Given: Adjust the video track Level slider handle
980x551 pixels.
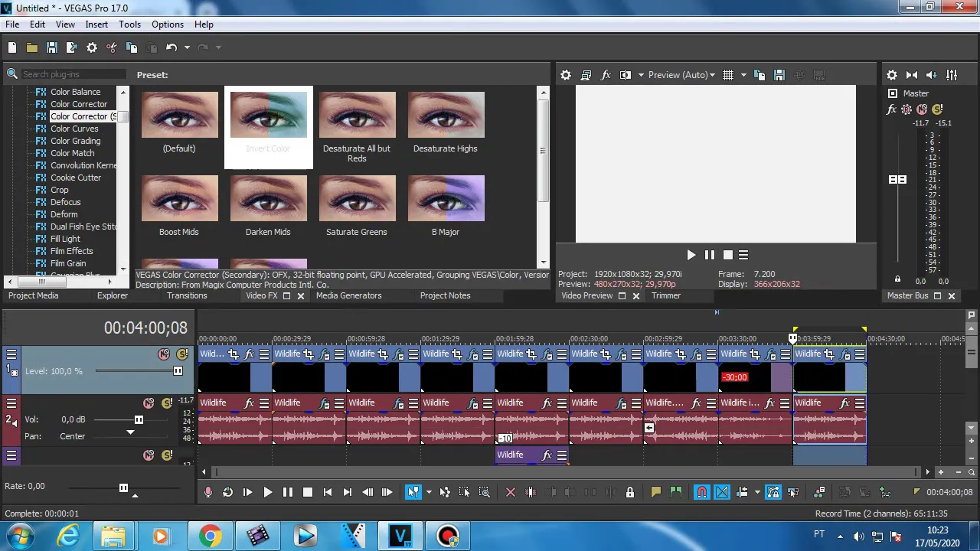Looking at the screenshot, I should pyautogui.click(x=178, y=371).
